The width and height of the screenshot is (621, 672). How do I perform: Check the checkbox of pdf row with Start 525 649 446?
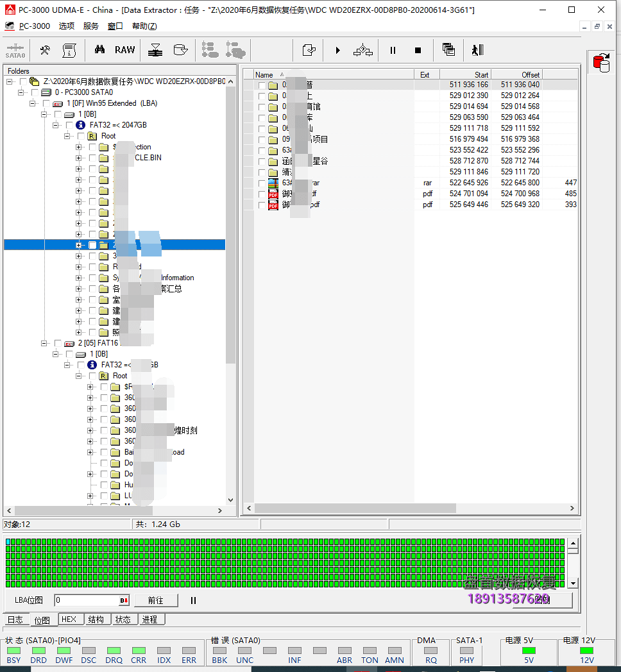coord(262,205)
